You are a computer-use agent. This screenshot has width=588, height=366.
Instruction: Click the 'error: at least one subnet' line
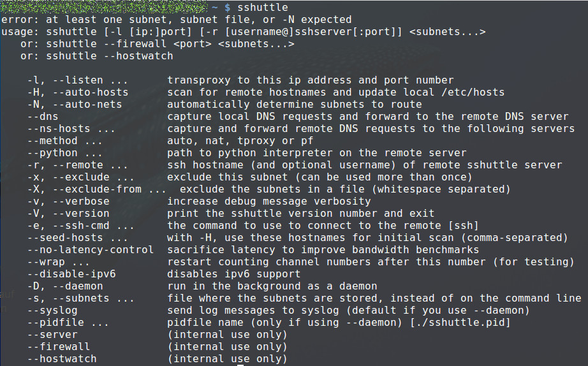coord(176,20)
